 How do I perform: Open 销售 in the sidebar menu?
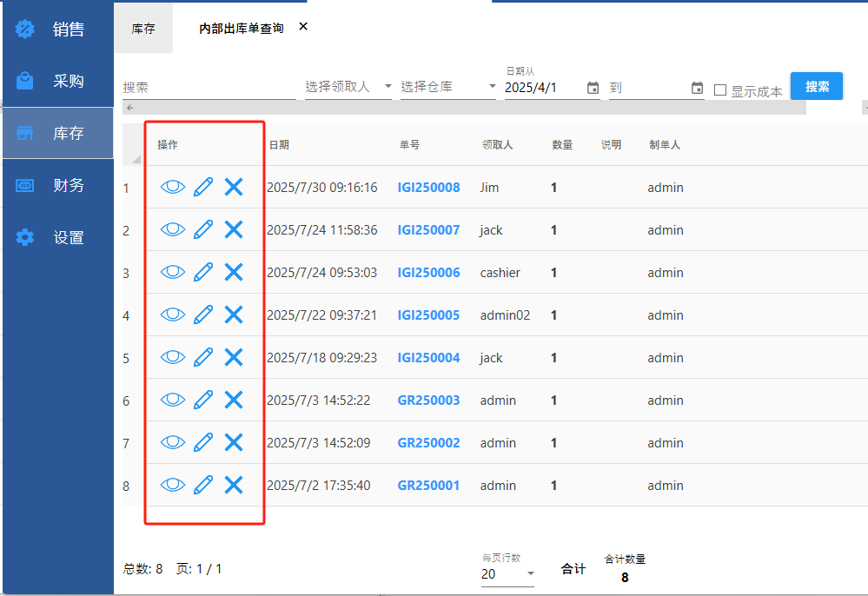57,30
